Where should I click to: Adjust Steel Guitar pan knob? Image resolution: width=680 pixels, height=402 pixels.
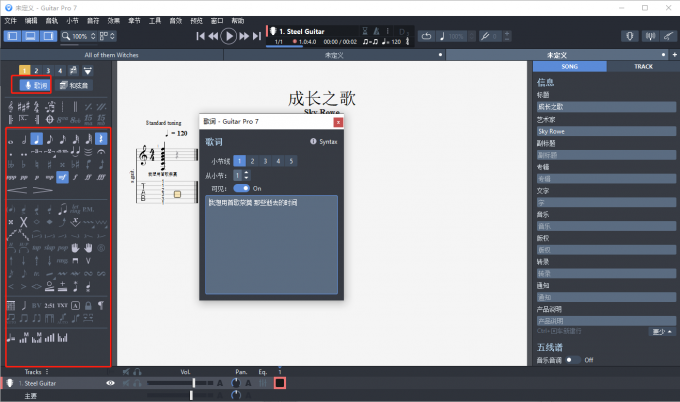(235, 383)
